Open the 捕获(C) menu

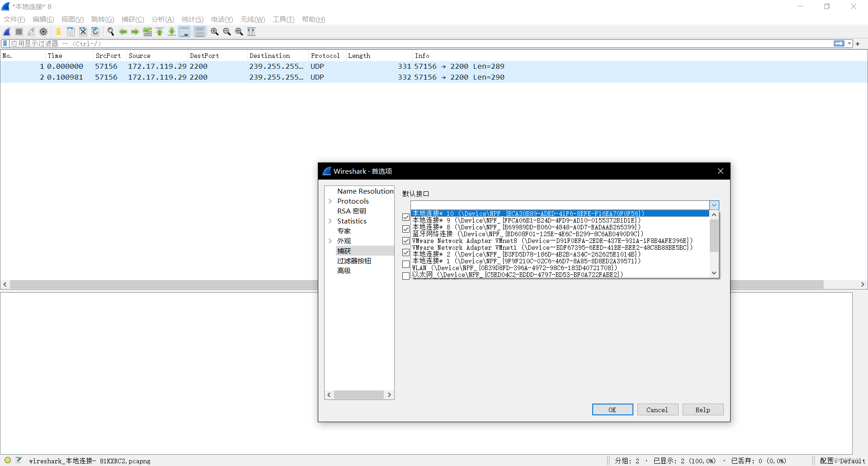[132, 19]
